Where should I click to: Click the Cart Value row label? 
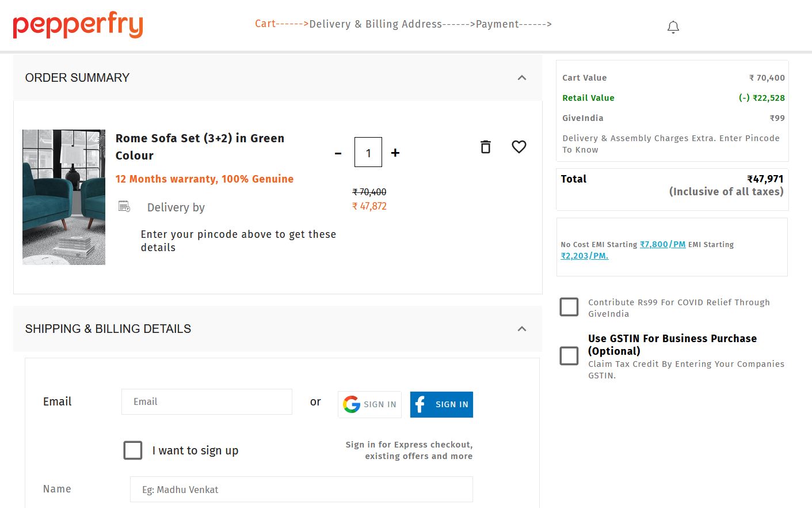click(585, 78)
